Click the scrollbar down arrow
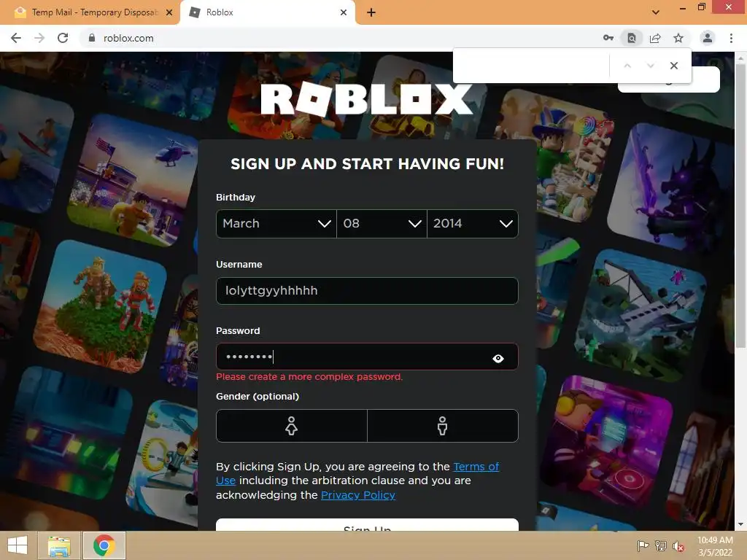747x560 pixels. pyautogui.click(x=740, y=524)
